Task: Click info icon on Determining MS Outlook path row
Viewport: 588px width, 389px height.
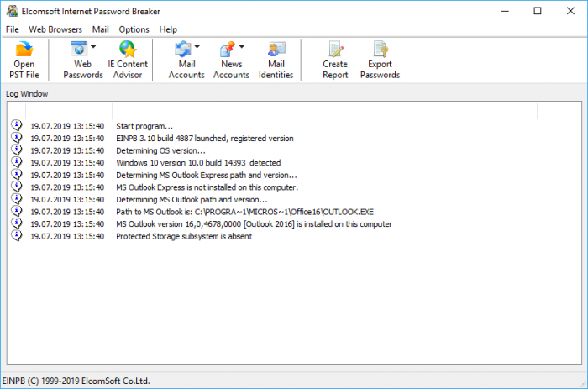Action: tap(17, 199)
